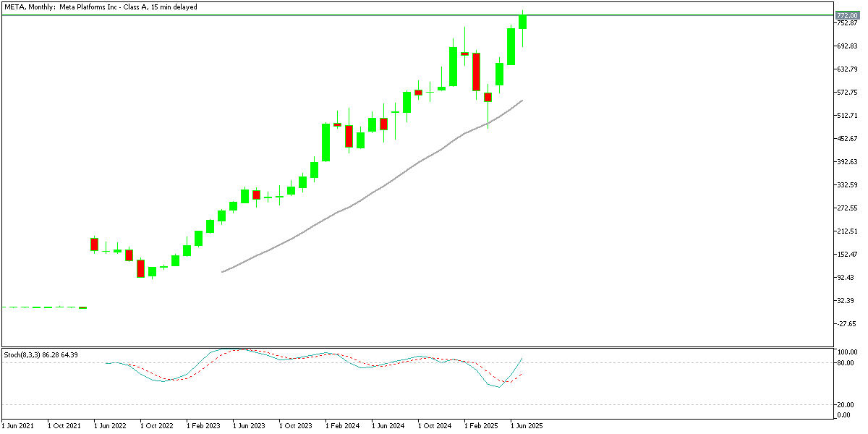Click the 92.43 price scale value
Image resolution: width=868 pixels, height=434 pixels.
coord(845,276)
